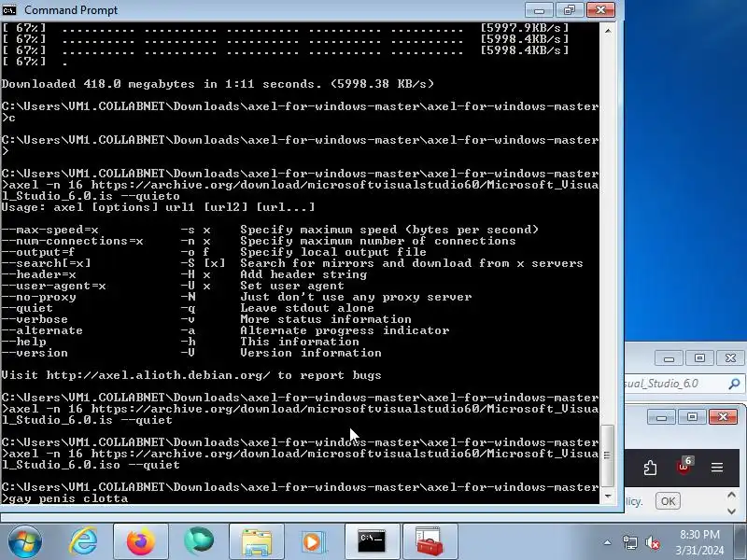Click the '--num-connections=x' option row
747x560 pixels.
[x=259, y=241]
